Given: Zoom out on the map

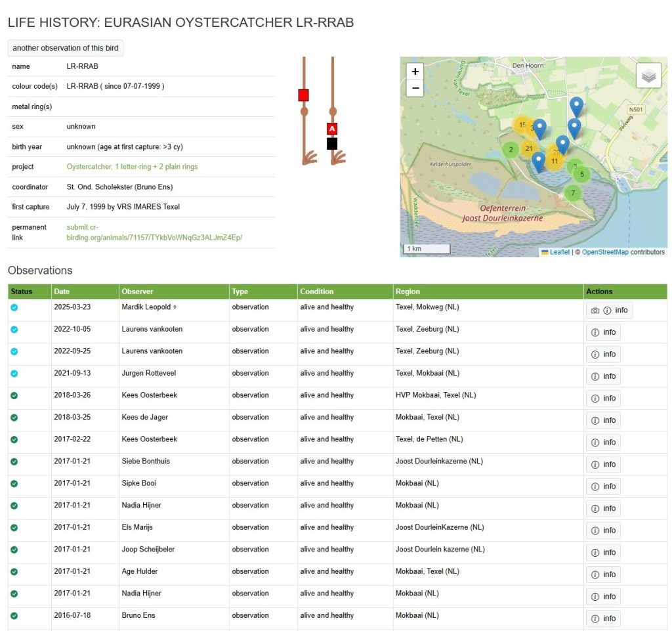Looking at the screenshot, I should [415, 88].
